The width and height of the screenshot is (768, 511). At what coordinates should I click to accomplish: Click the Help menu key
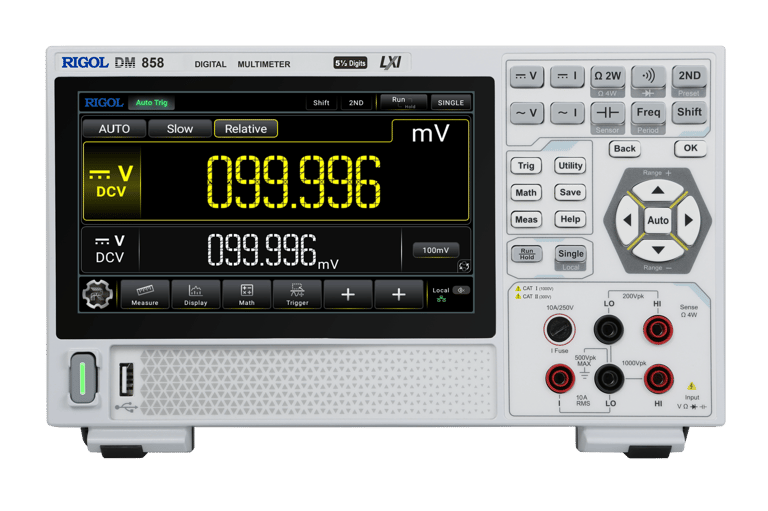pyautogui.click(x=570, y=219)
